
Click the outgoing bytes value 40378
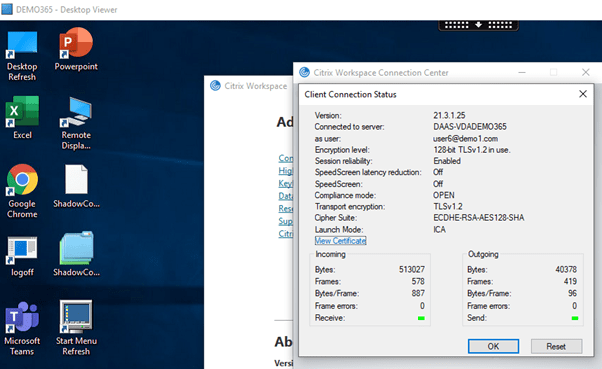pos(566,270)
